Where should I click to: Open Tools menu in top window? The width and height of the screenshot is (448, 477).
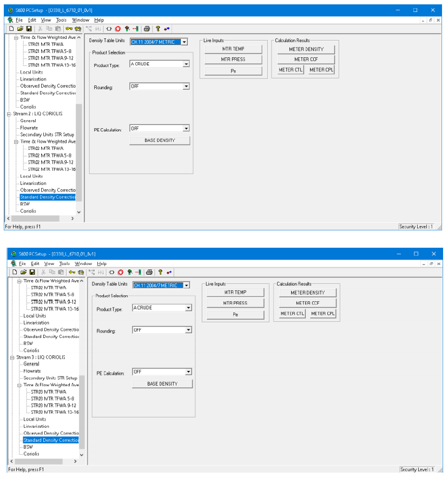click(x=61, y=20)
